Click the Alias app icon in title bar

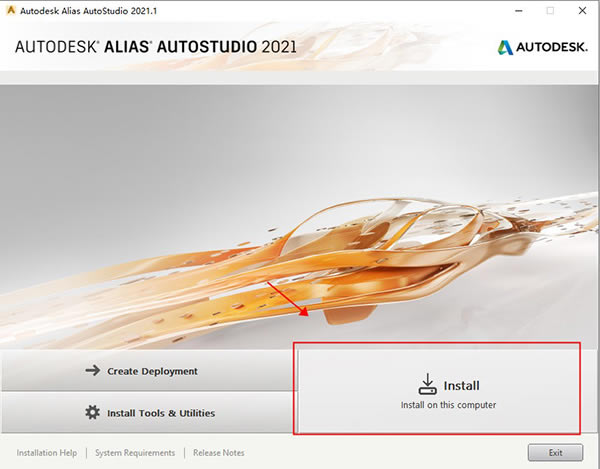(x=11, y=10)
